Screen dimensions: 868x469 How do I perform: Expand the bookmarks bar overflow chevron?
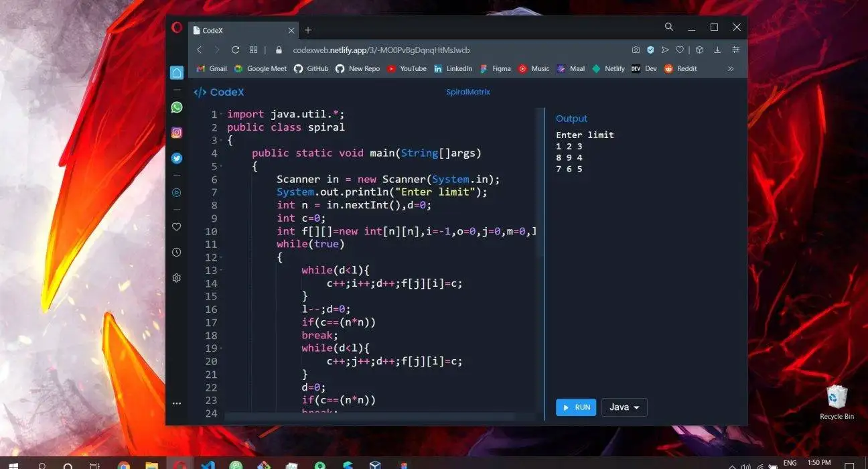coord(731,68)
